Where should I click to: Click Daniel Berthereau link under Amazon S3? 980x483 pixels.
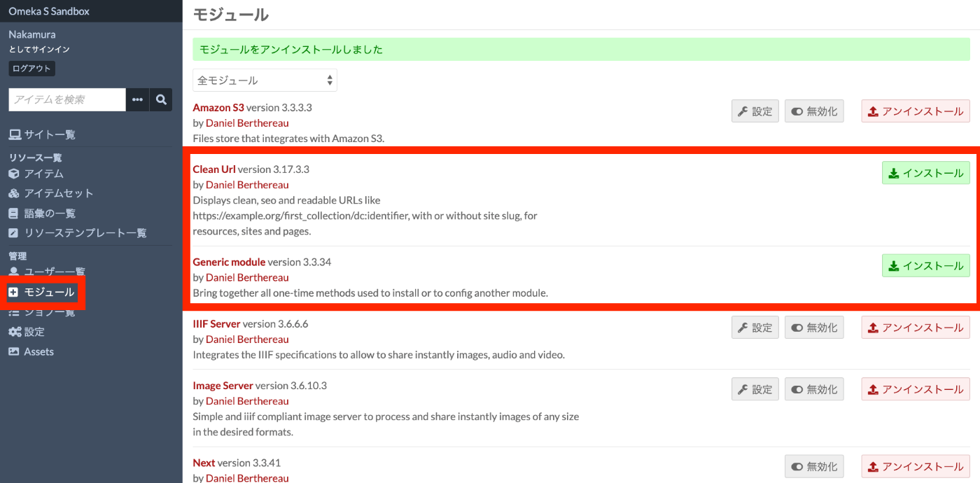tap(247, 123)
